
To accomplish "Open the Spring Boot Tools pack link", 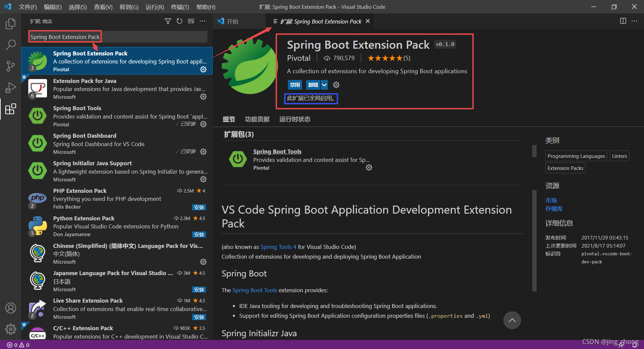I will (x=277, y=151).
